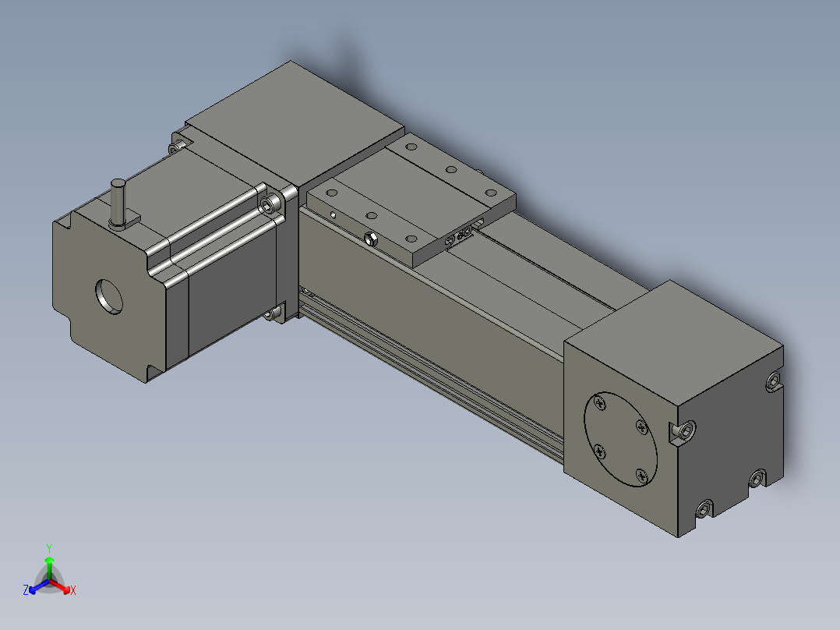The image size is (840, 630).
Task: Select the cylindrical pin on top of the motor
Action: click(x=118, y=203)
